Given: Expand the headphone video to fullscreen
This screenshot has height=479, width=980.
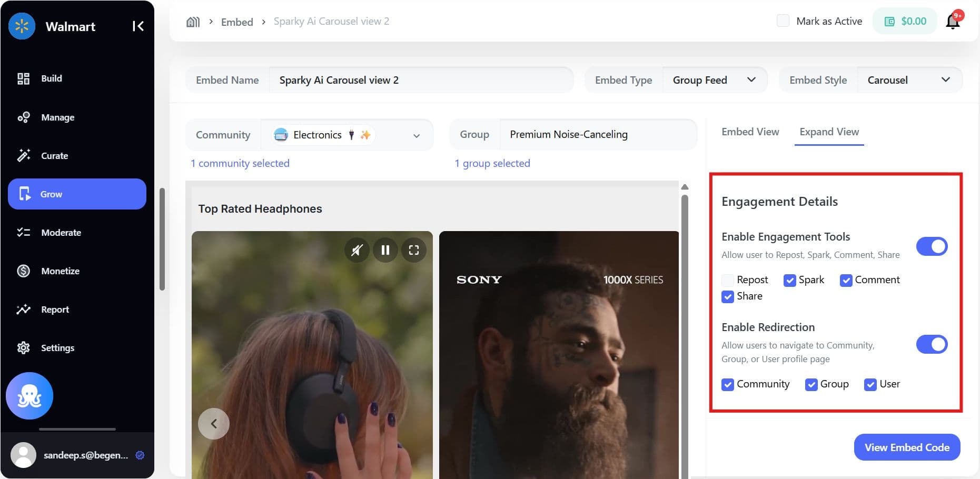Looking at the screenshot, I should (414, 250).
